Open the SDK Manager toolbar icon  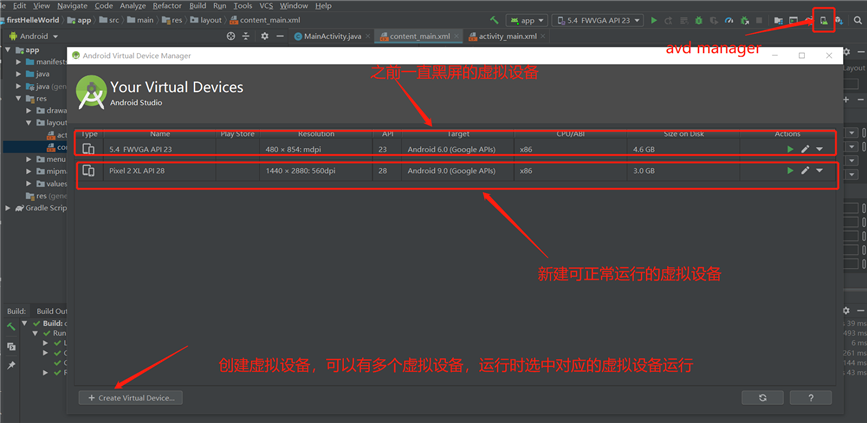click(x=839, y=20)
